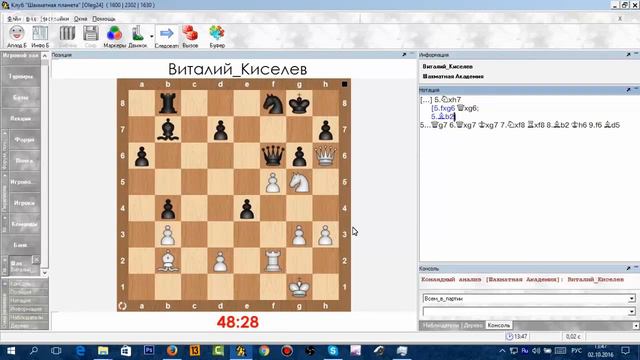Image resolution: width=640 pixels, height=360 pixels.
Task: Open the Турниры sidebar section
Action: pos(21,76)
